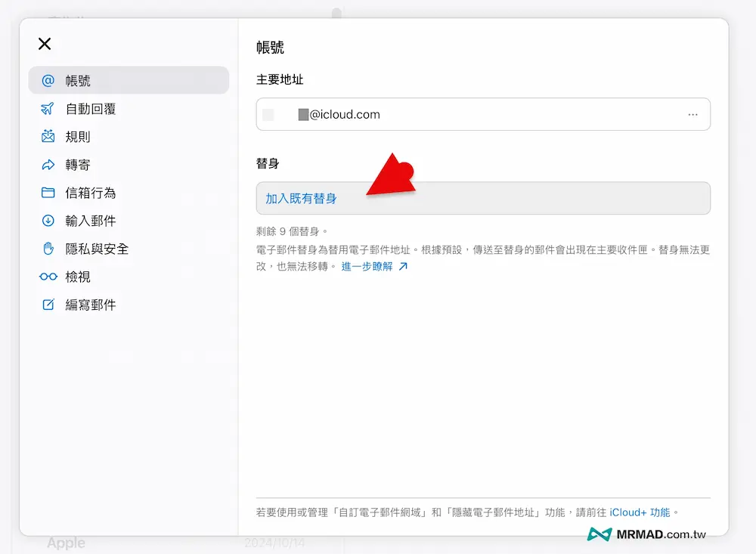Viewport: 756px width, 554px height.
Task: Click the forward arrow icon for 轉寄
Action: (48, 165)
